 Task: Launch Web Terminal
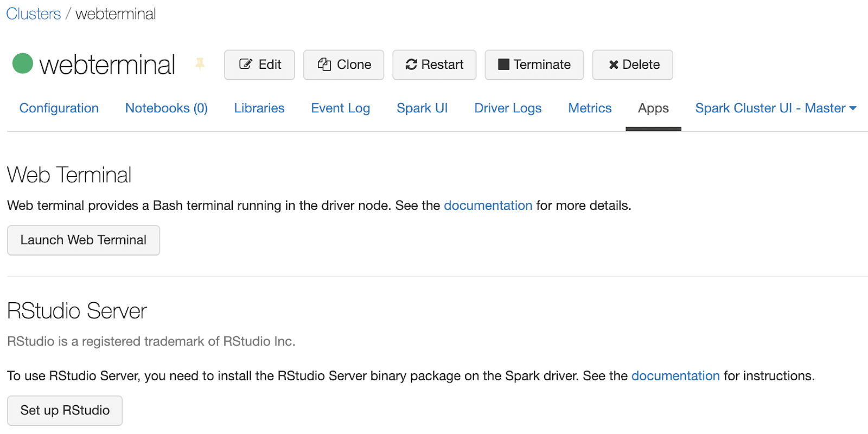[84, 240]
